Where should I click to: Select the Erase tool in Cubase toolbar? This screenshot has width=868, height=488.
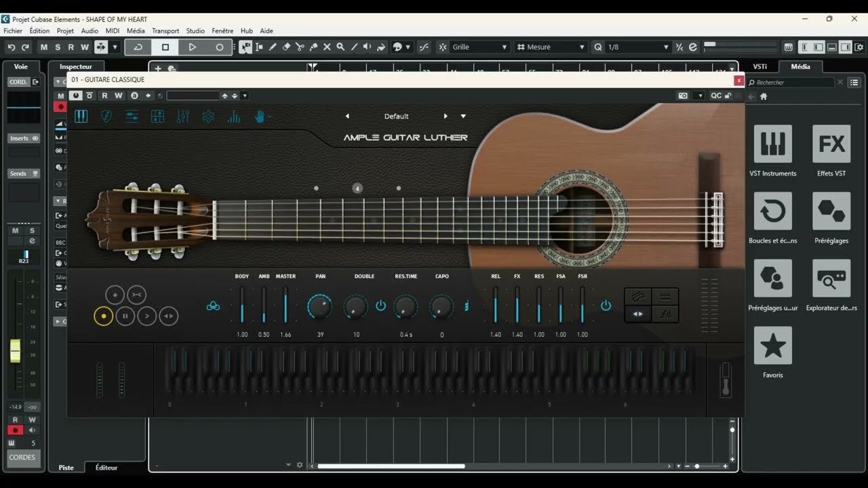tap(286, 47)
